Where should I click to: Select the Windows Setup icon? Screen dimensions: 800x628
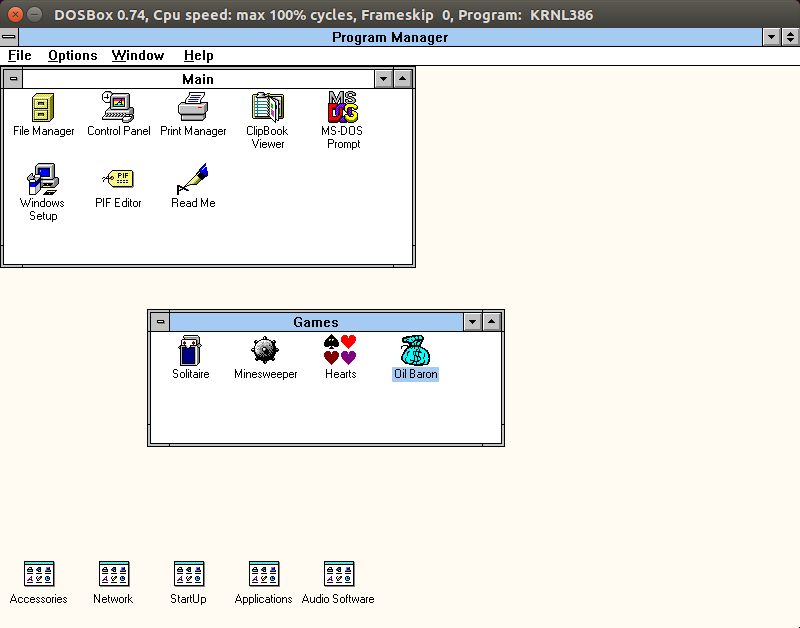tap(43, 179)
